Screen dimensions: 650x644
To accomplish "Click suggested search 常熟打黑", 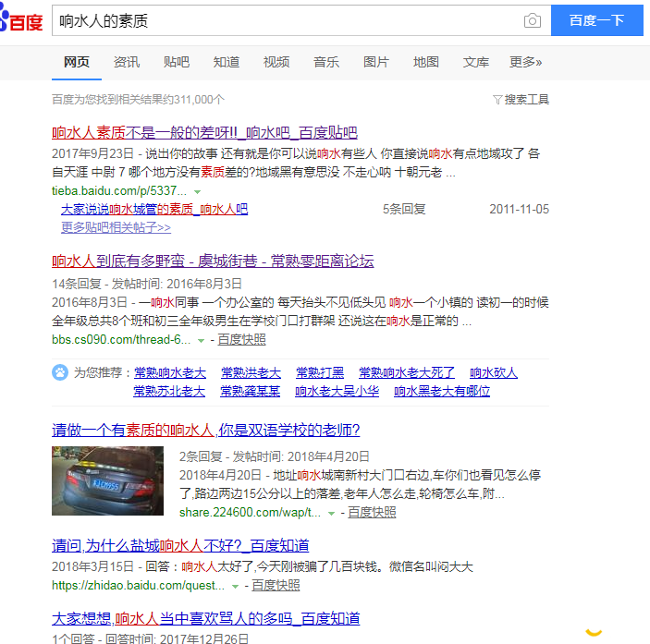I will [x=320, y=372].
